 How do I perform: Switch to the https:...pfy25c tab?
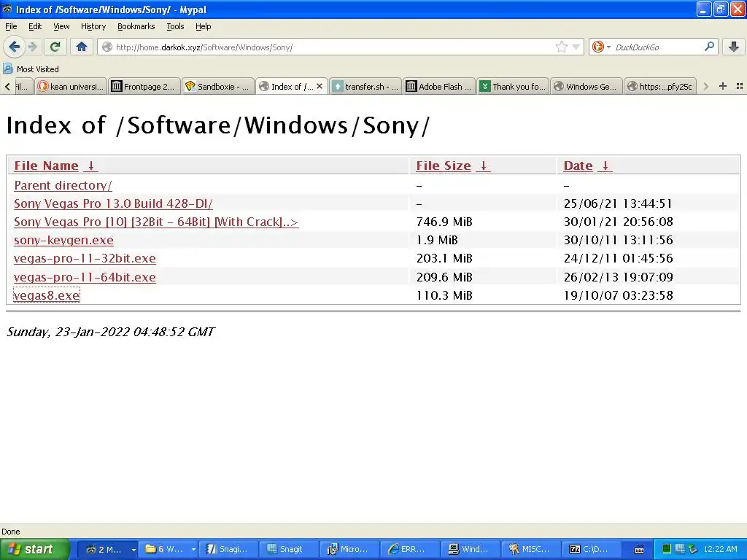point(659,86)
